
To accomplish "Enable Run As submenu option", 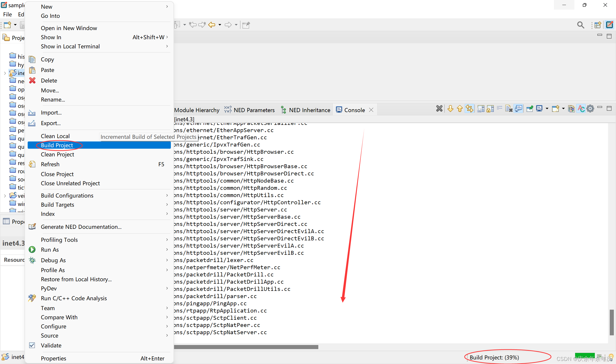I will (49, 249).
